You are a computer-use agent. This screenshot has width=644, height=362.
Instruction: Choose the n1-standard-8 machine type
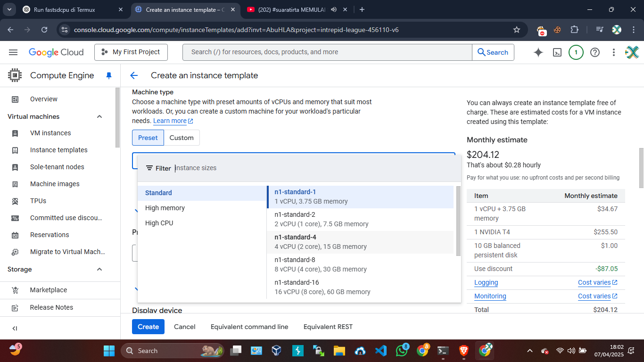click(x=360, y=264)
